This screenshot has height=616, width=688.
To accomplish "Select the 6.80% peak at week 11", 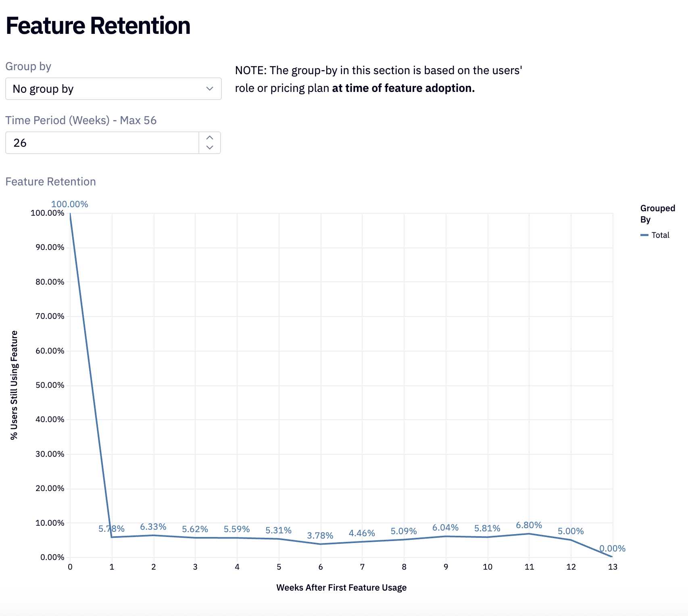I will 529,526.
